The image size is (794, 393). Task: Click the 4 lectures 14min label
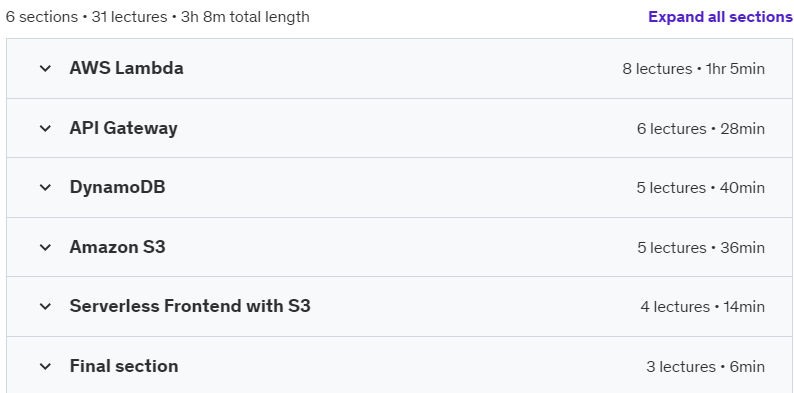702,307
